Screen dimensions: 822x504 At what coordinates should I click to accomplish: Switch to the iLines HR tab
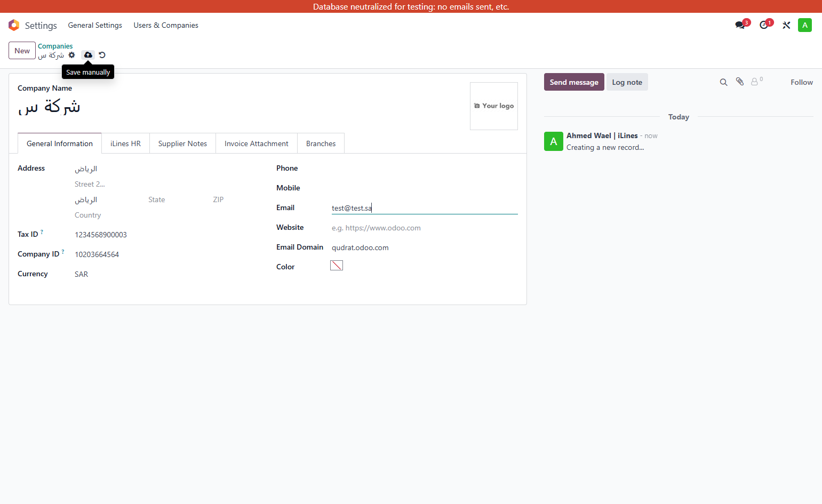pyautogui.click(x=125, y=143)
